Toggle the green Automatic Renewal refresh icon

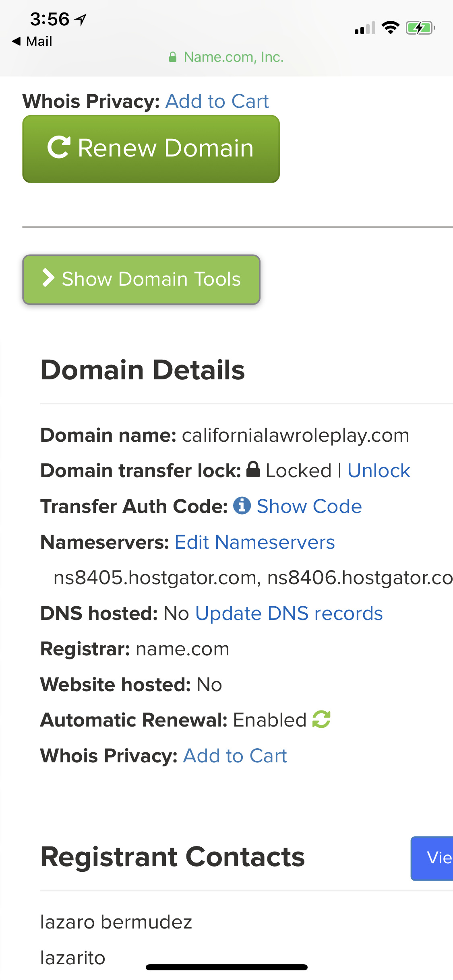pos(321,719)
